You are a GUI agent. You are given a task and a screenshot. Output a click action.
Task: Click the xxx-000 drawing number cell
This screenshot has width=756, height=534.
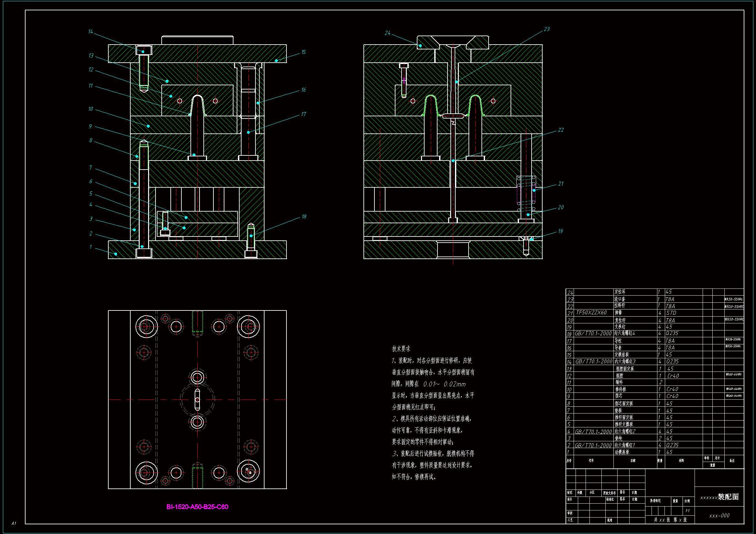point(719,516)
